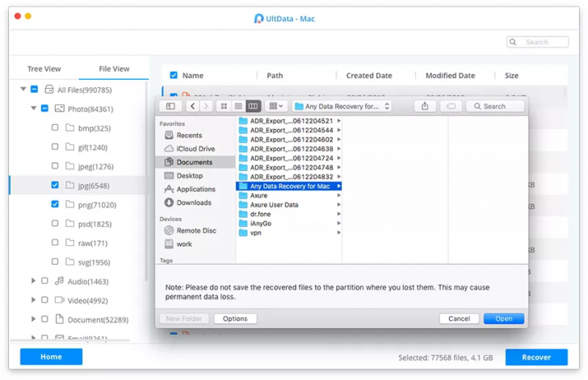This screenshot has width=588, height=380.
Task: Switch file dialog to list view
Action: pyautogui.click(x=238, y=106)
